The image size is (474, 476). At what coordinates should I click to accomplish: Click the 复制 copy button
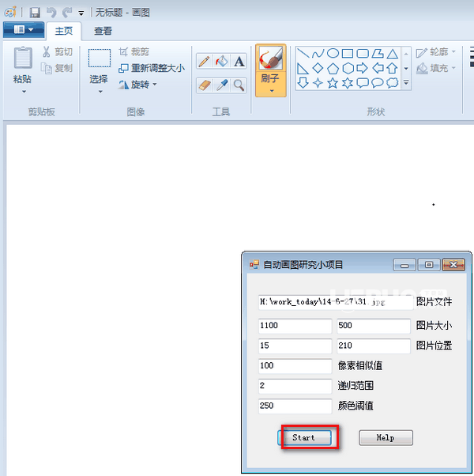[x=58, y=68]
